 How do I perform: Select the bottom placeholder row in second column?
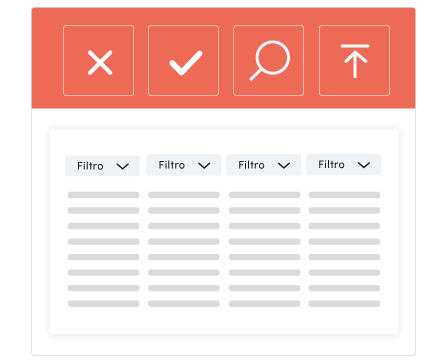point(184,304)
